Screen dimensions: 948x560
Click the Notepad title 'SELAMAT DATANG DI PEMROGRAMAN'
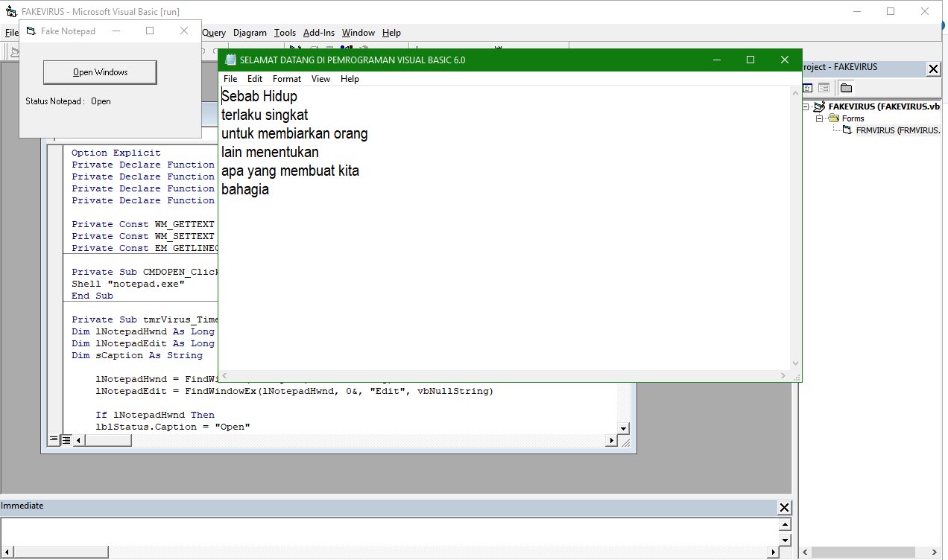353,60
